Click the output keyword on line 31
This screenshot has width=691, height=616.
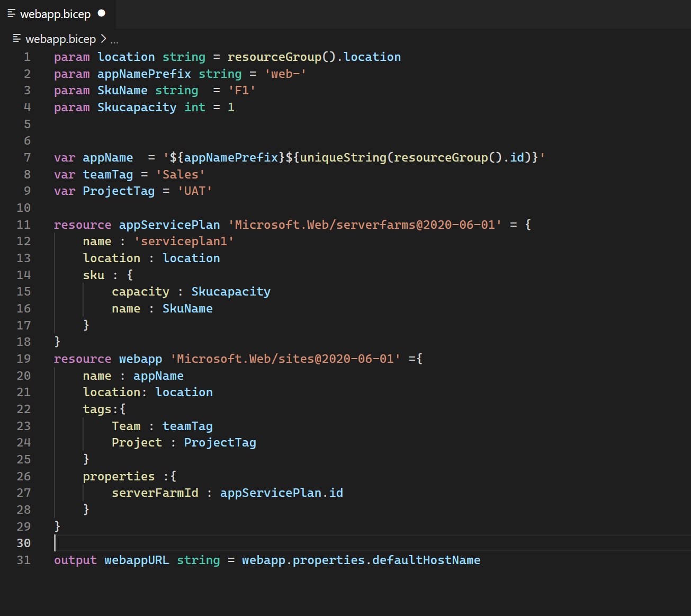[75, 560]
